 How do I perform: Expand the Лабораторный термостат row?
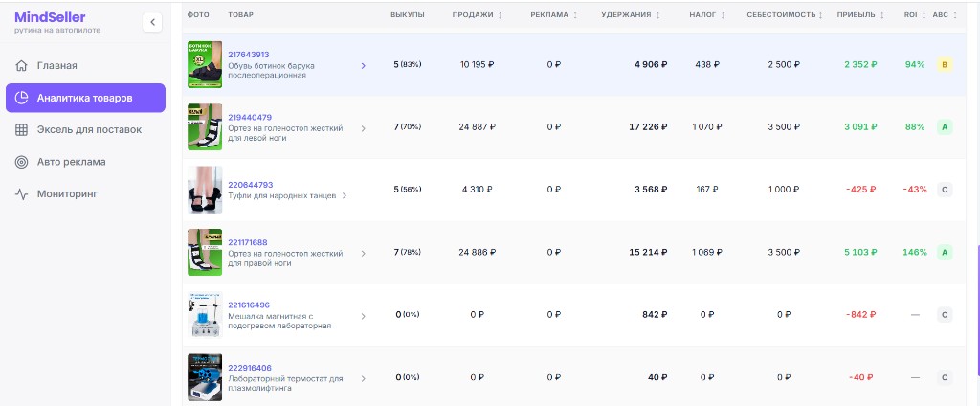[x=363, y=378]
